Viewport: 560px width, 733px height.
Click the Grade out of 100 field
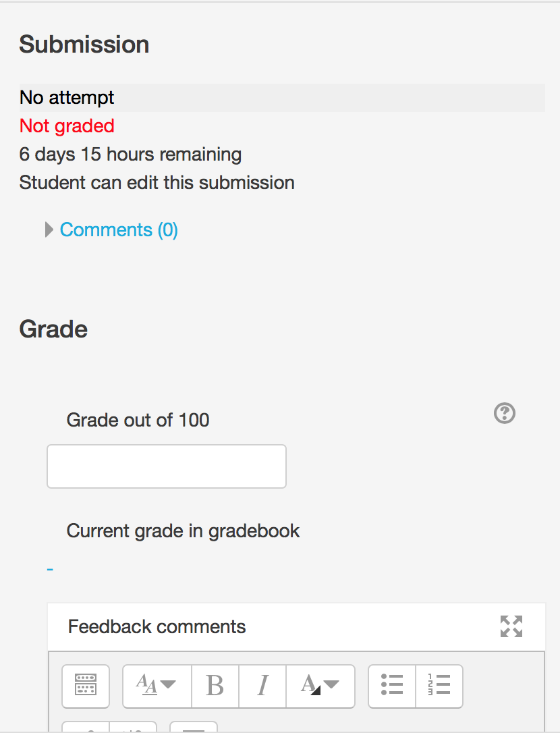click(x=167, y=466)
